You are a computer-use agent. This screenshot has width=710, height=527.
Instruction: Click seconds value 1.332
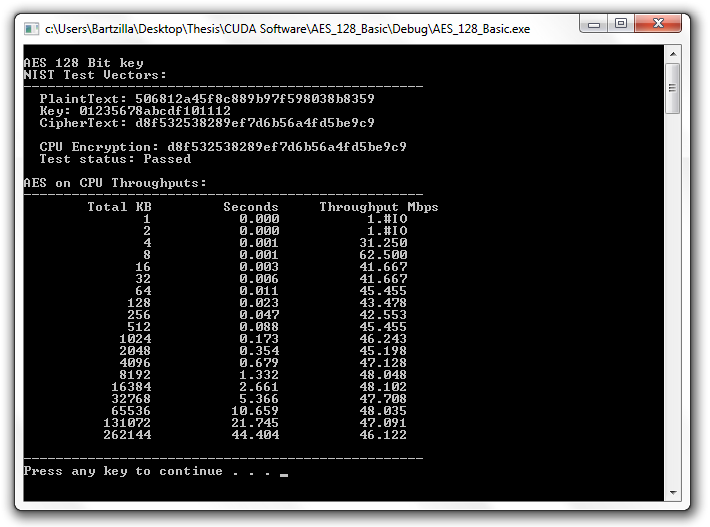coord(259,375)
